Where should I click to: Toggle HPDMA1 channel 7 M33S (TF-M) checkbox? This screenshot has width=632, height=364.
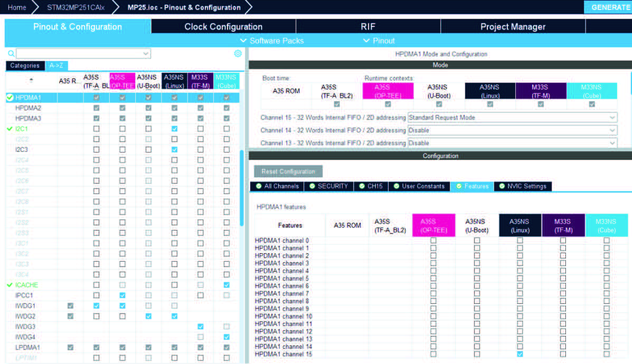[563, 293]
